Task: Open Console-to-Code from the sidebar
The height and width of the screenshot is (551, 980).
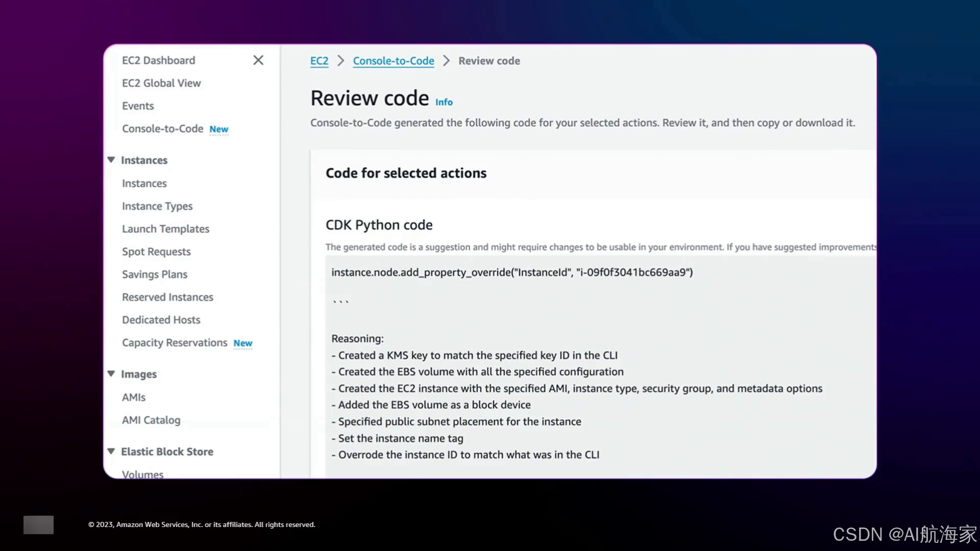Action: [162, 129]
